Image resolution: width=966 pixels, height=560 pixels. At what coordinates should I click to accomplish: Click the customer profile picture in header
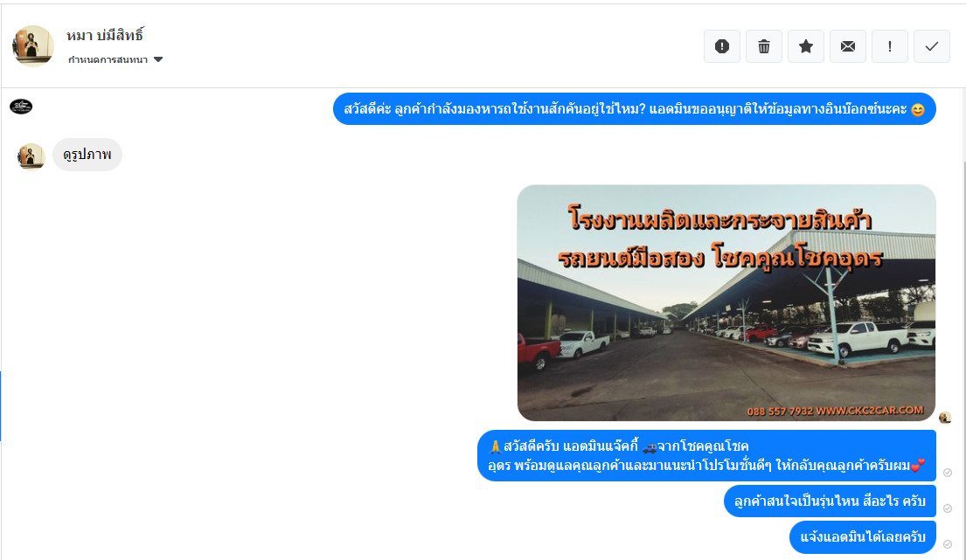(x=32, y=45)
